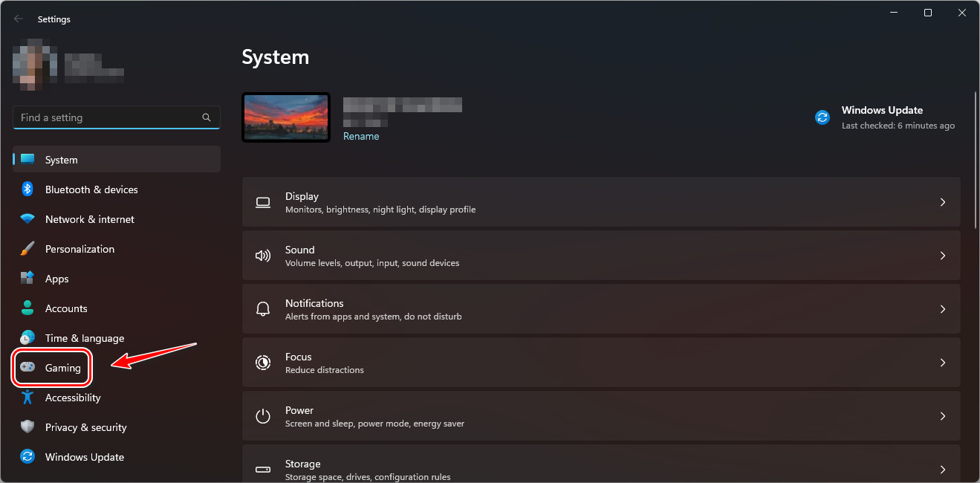Click the Settings window title text
The height and width of the screenshot is (483, 980).
tap(54, 19)
